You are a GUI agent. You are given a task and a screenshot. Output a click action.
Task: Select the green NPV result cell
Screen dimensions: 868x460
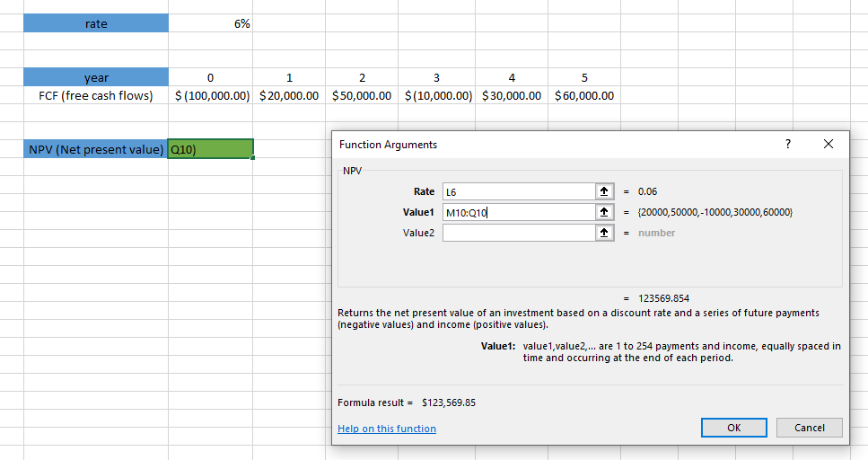pyautogui.click(x=211, y=149)
